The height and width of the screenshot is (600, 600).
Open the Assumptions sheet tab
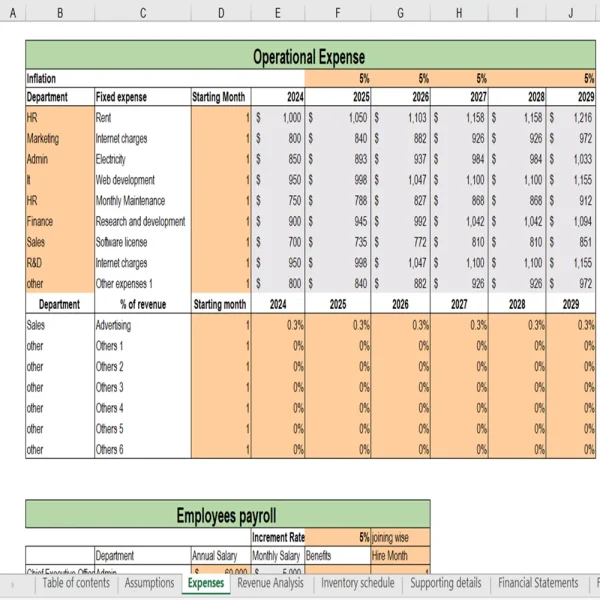(149, 583)
